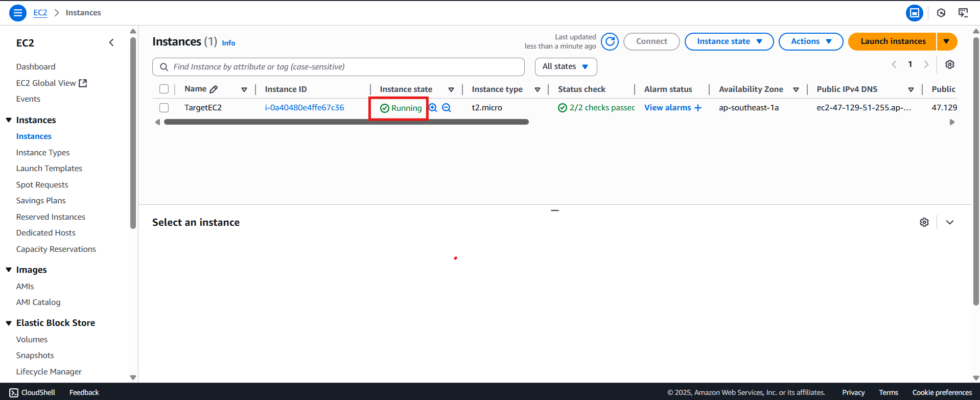Click the hexagon icon in the top bar
Image resolution: width=980 pixels, height=400 pixels.
[941, 13]
